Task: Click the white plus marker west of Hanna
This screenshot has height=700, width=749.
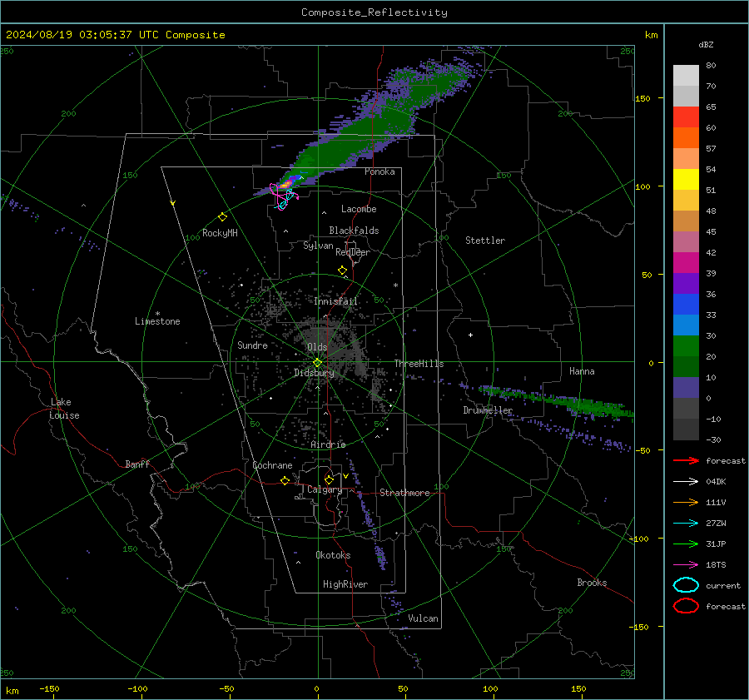Action: (470, 335)
